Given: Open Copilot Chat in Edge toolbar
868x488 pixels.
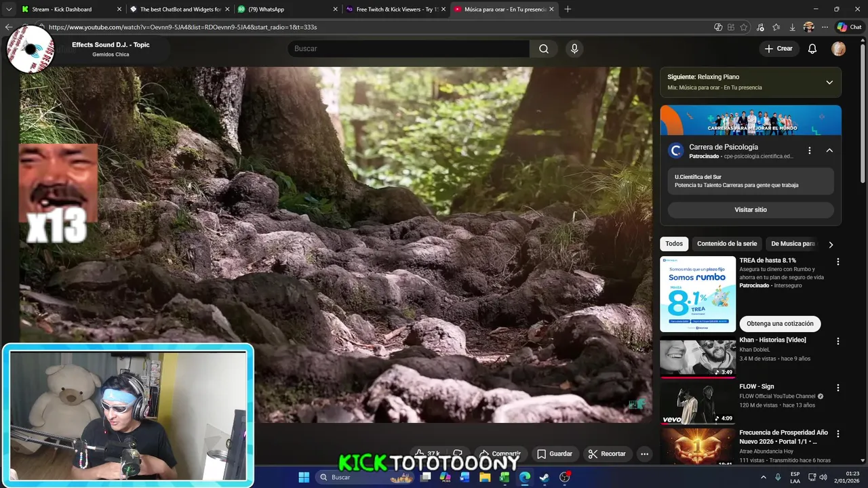Looking at the screenshot, I should [849, 27].
